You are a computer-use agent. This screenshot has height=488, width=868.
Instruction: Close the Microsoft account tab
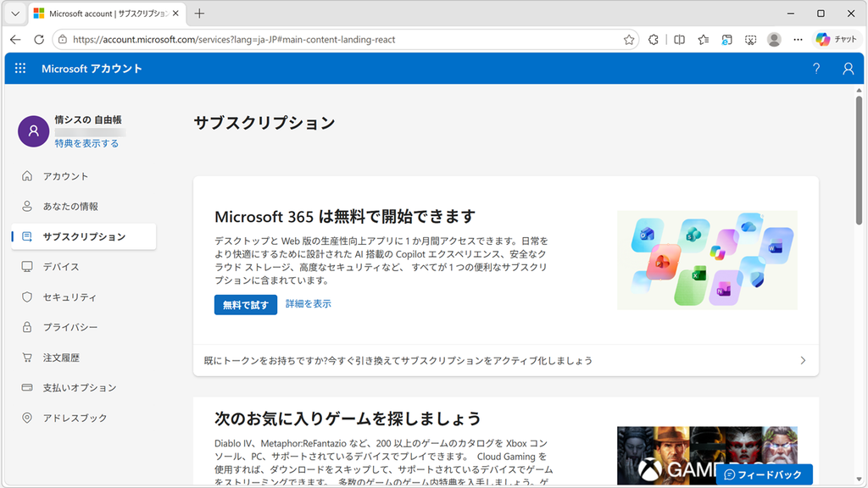[x=175, y=14]
